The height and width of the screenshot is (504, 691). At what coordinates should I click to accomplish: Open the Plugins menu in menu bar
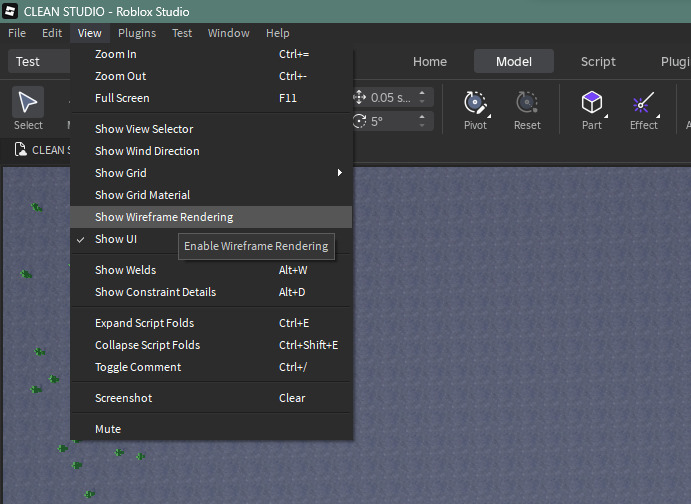pos(137,33)
